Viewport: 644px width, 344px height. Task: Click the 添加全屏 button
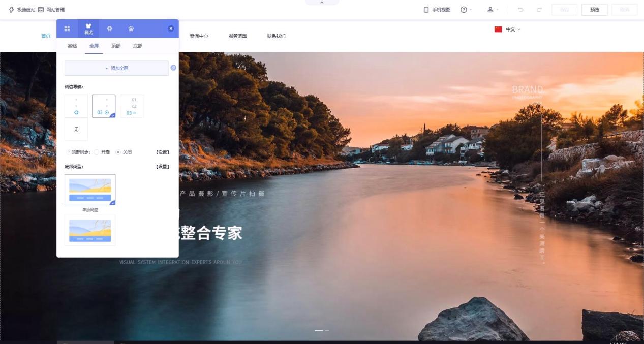coord(116,68)
